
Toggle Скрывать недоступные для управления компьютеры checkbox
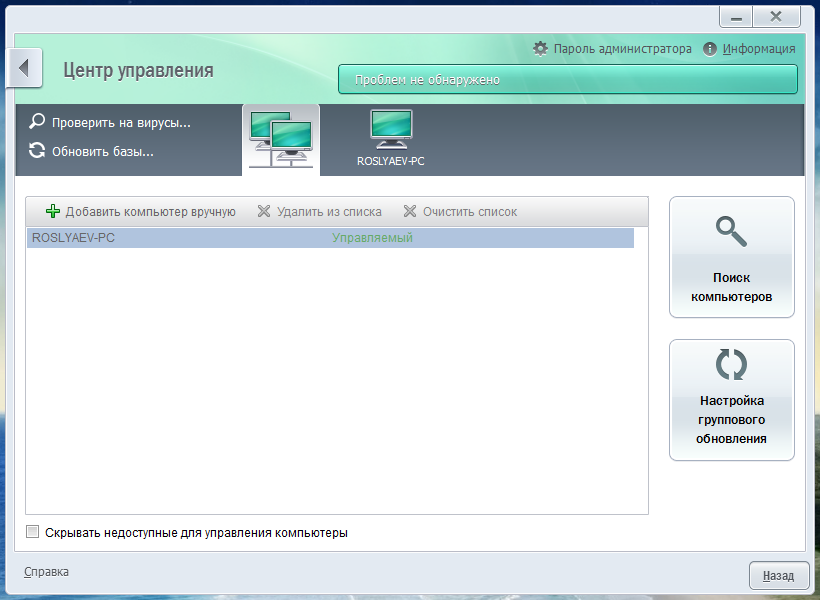click(x=32, y=532)
